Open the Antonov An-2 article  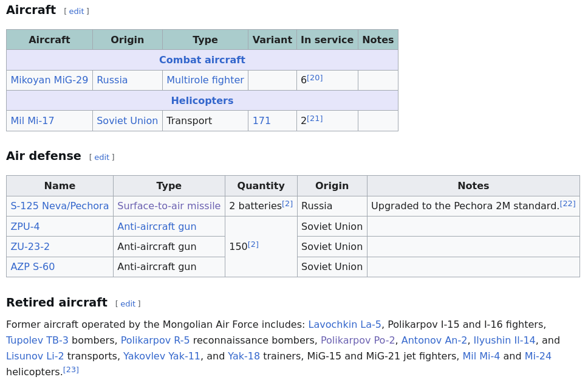tap(434, 341)
